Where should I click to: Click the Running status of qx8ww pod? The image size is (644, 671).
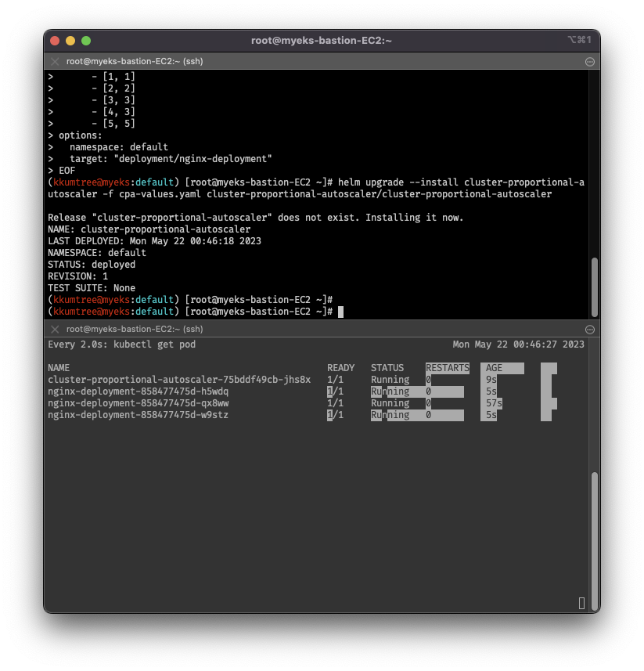[x=390, y=403]
